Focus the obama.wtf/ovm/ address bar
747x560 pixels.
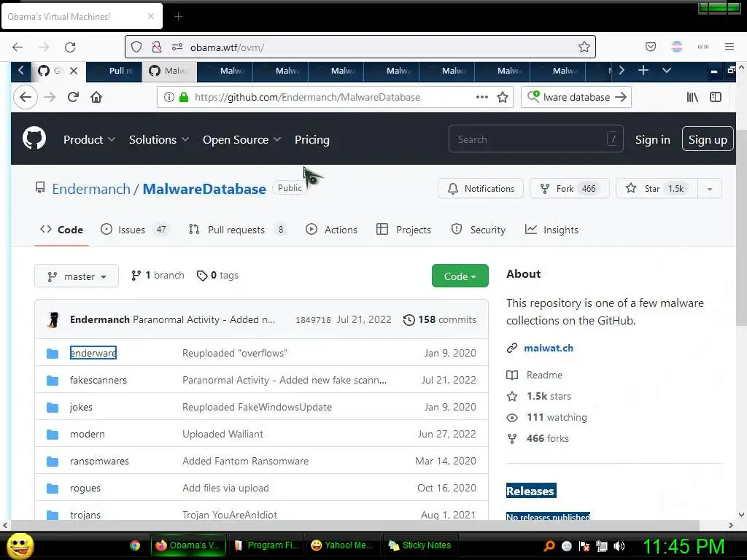(x=360, y=47)
